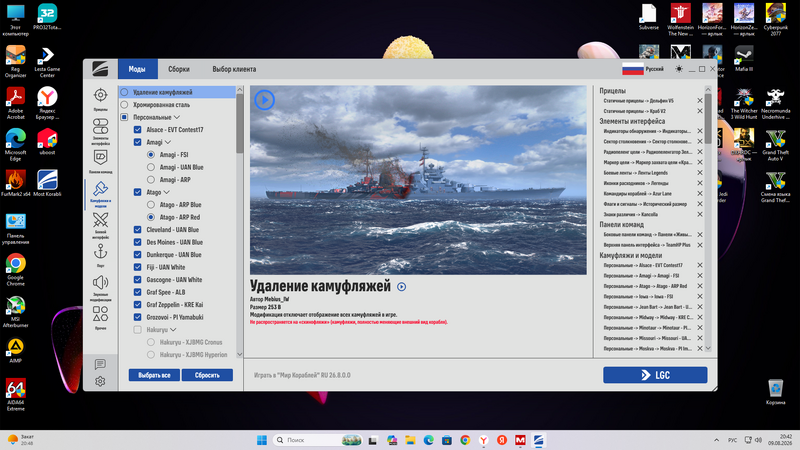This screenshot has width=800, height=450.
Task: Uncheck Cleveland - UAN Blue
Action: tap(137, 230)
